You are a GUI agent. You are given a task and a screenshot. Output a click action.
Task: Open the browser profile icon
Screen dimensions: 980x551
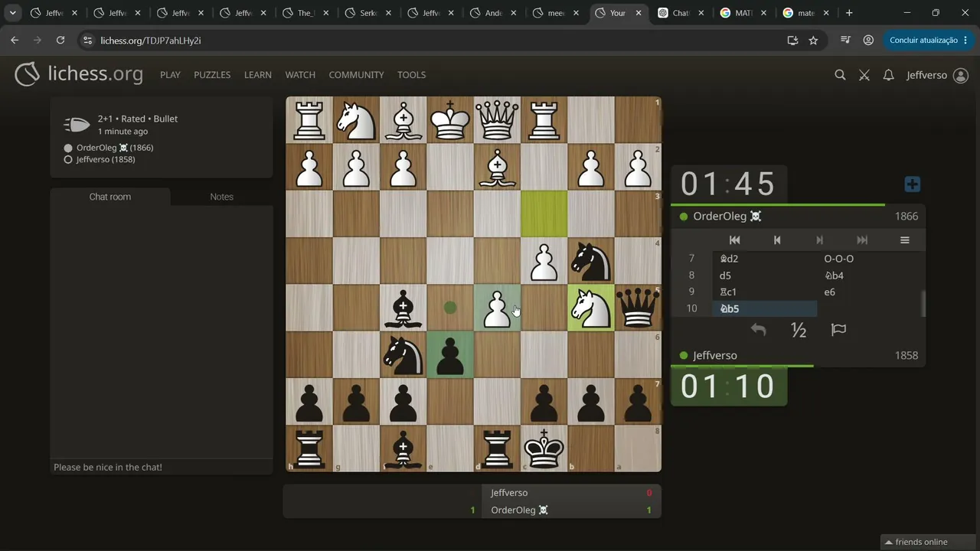tap(868, 41)
